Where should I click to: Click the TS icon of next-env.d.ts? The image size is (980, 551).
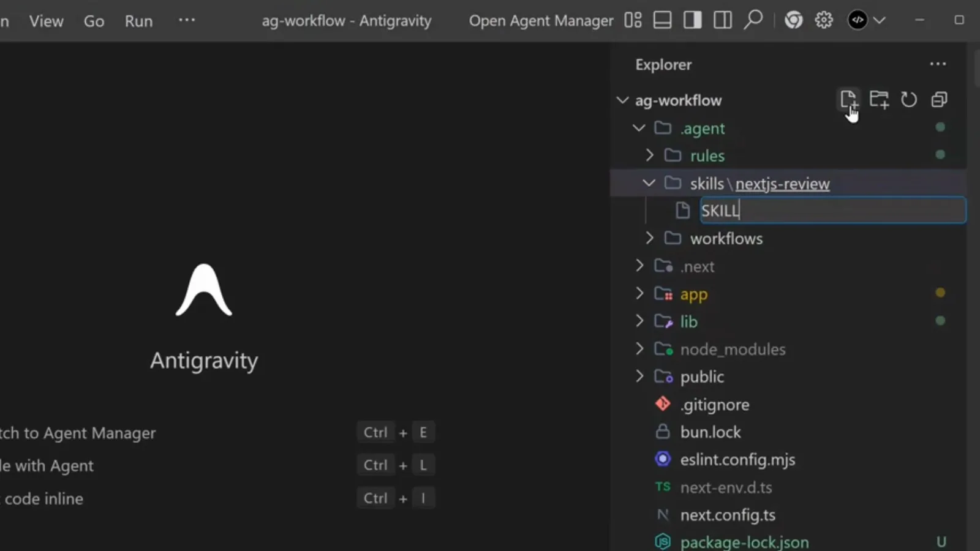[x=663, y=487]
